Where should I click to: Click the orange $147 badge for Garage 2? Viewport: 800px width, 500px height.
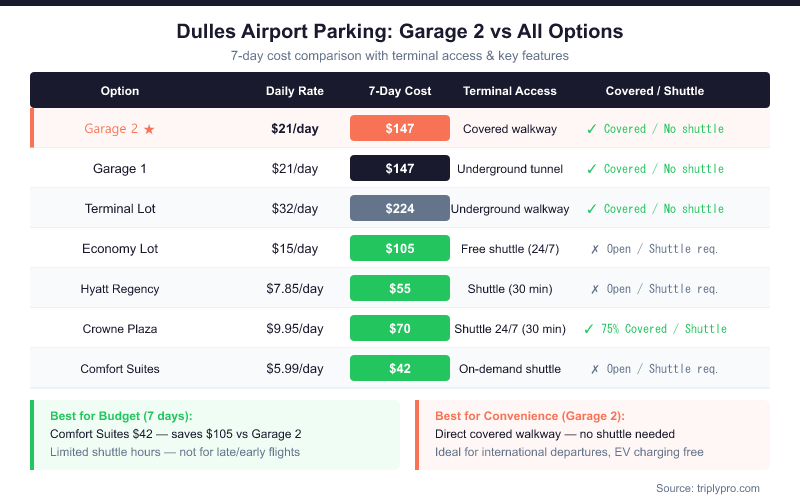pyautogui.click(x=400, y=129)
